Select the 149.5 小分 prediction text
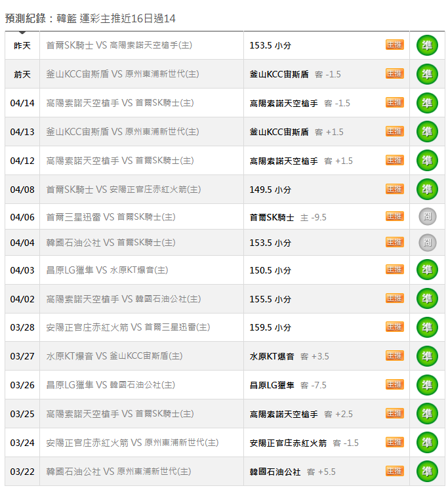This screenshot has width=448, height=488. [270, 190]
